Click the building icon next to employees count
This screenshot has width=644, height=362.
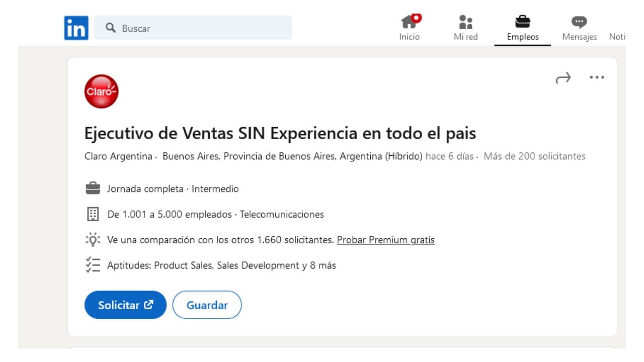[93, 215]
